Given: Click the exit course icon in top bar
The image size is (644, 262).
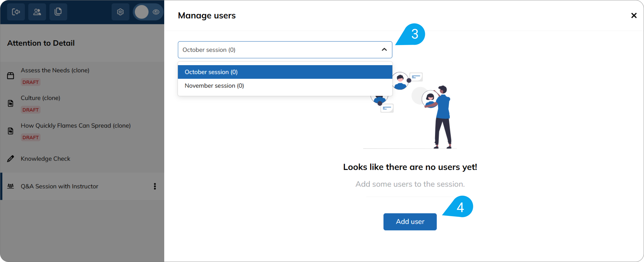Looking at the screenshot, I should 16,12.
